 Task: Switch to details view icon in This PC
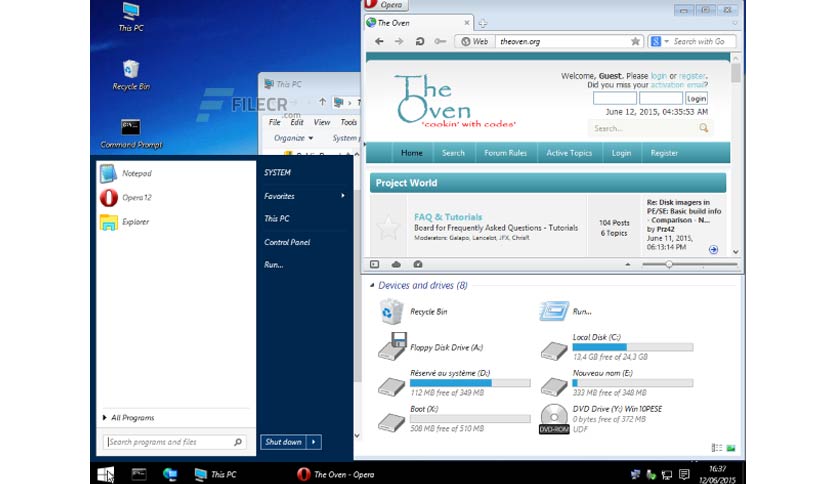tap(717, 448)
